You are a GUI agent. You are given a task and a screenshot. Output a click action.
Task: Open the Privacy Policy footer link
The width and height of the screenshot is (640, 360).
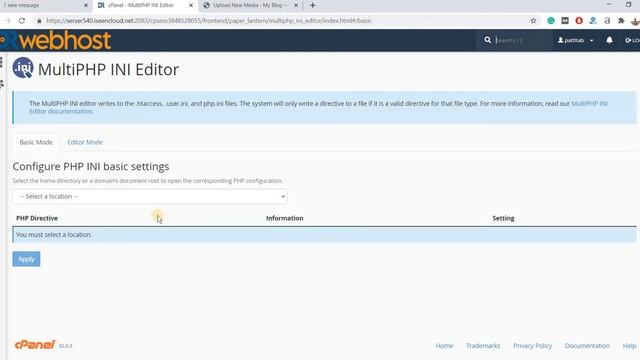(532, 346)
